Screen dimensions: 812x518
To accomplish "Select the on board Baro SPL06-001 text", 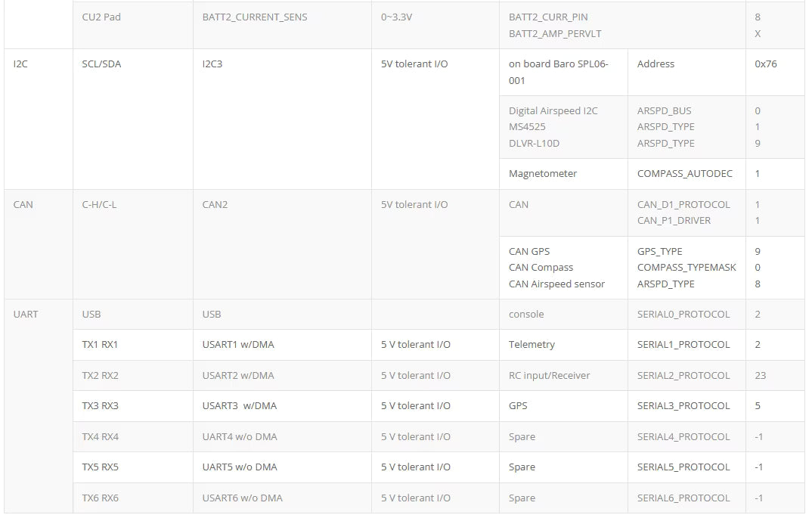I will (x=558, y=72).
